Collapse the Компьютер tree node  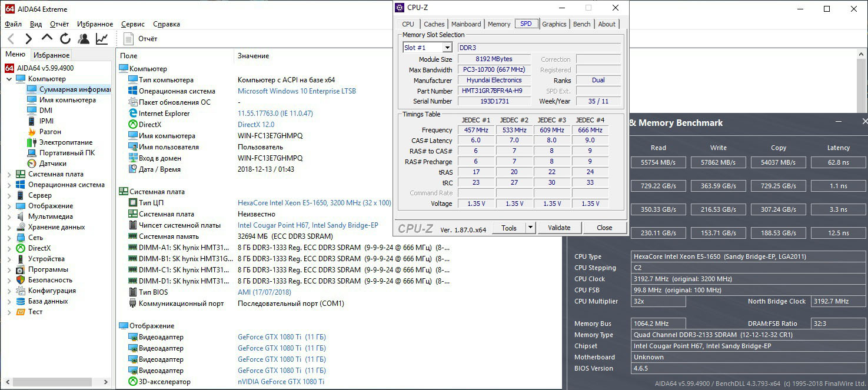(9, 79)
